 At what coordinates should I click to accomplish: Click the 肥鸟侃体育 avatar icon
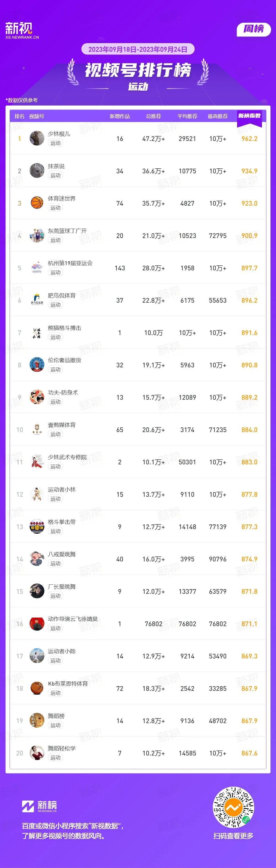37,300
